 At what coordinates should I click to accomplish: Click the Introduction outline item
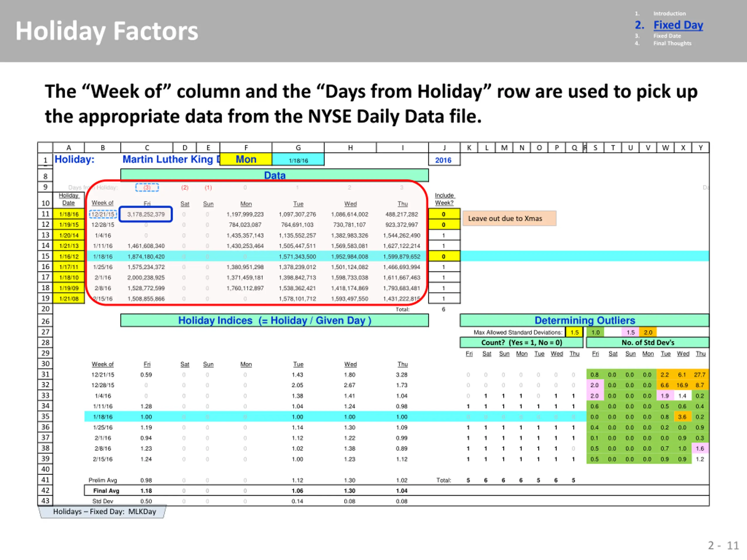point(669,13)
